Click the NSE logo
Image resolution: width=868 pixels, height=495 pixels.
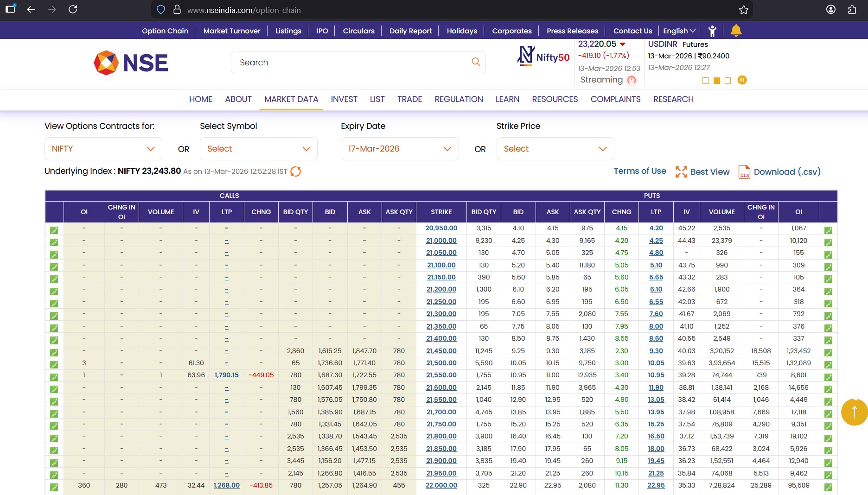[x=131, y=63]
